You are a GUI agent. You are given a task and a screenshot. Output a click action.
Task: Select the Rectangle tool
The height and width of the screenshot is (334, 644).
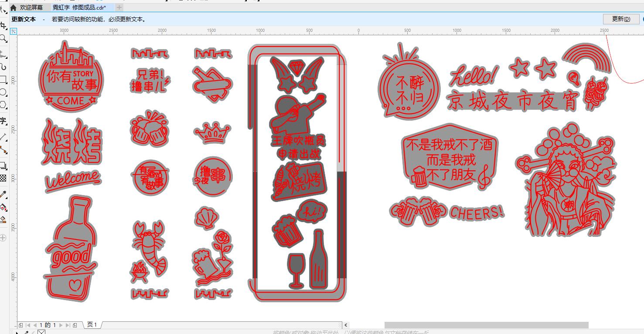[x=3, y=80]
